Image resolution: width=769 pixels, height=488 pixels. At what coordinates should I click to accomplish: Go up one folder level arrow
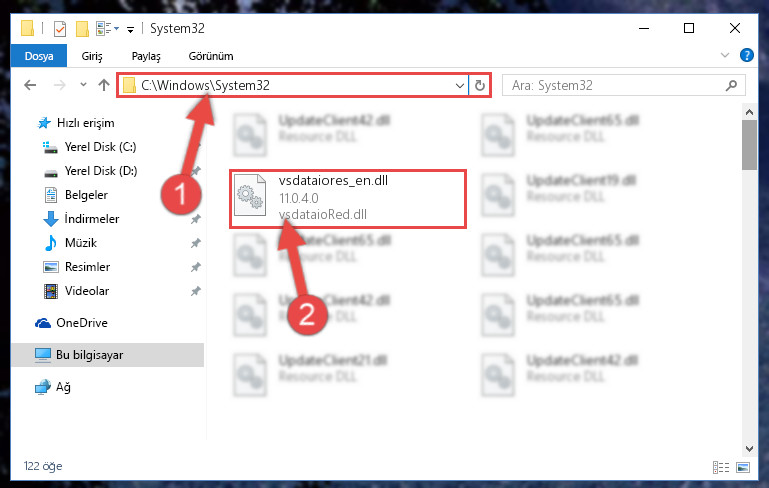(x=103, y=85)
